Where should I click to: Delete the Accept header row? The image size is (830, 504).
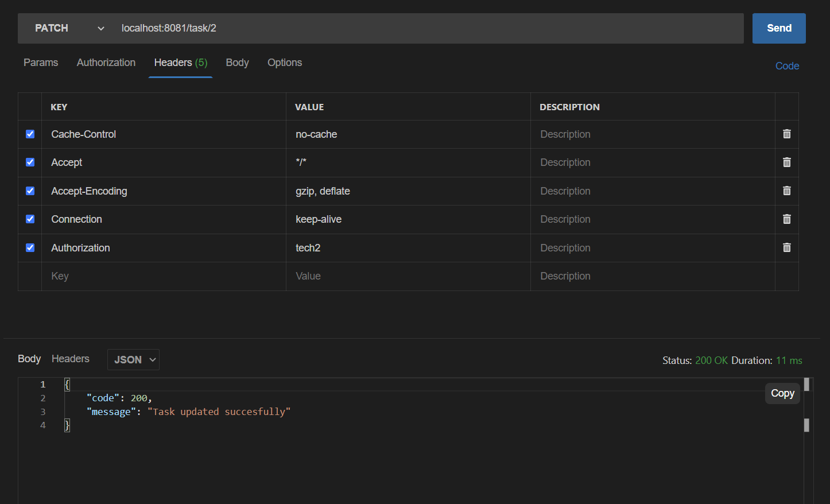786,162
